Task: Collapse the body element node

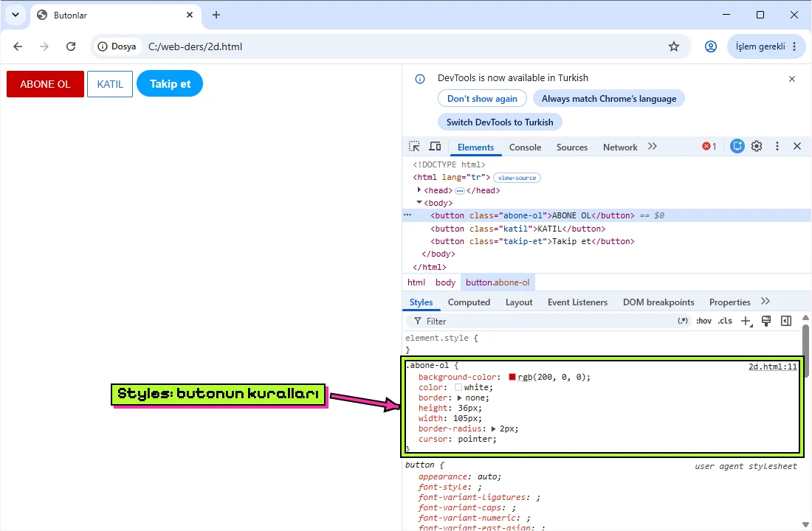Action: [x=419, y=202]
